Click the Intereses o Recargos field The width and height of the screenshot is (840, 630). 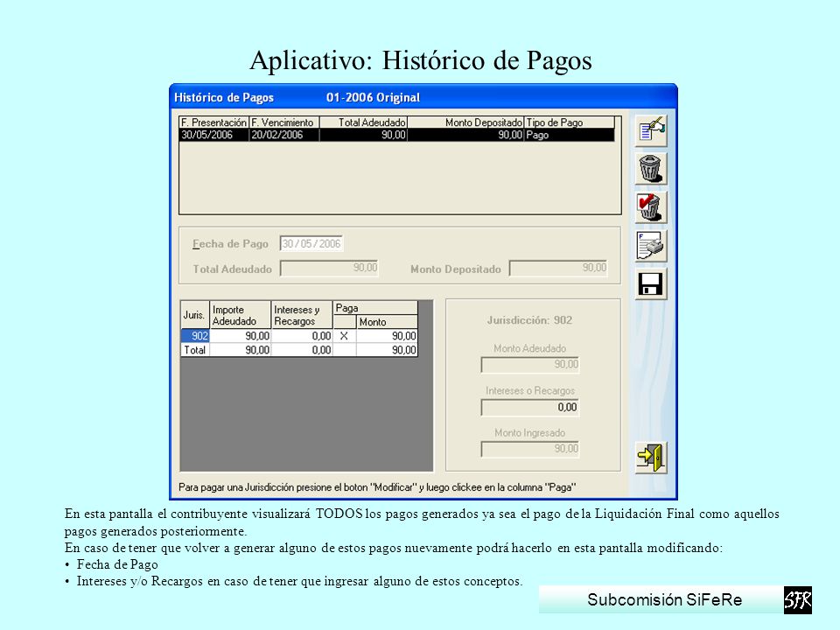(x=530, y=407)
